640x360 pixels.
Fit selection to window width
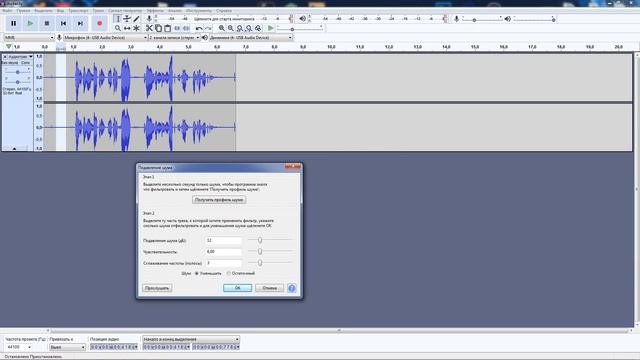coord(240,28)
